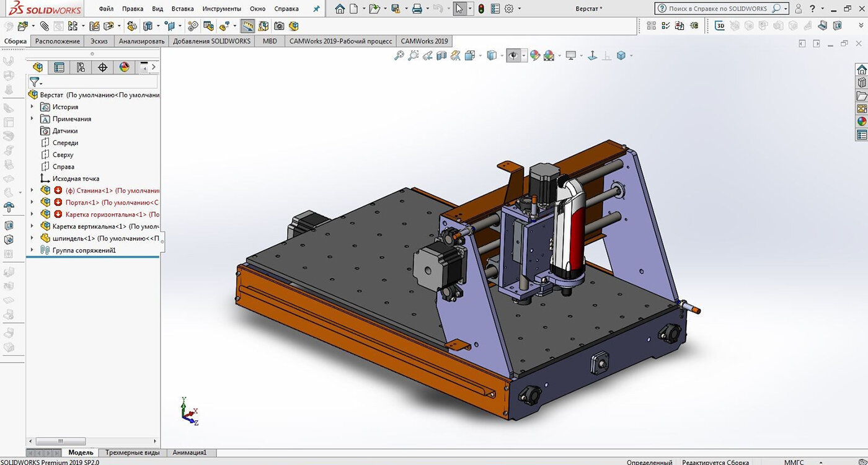Switch to the PropertyManager panel icon
The image size is (868, 465).
coord(59,67)
